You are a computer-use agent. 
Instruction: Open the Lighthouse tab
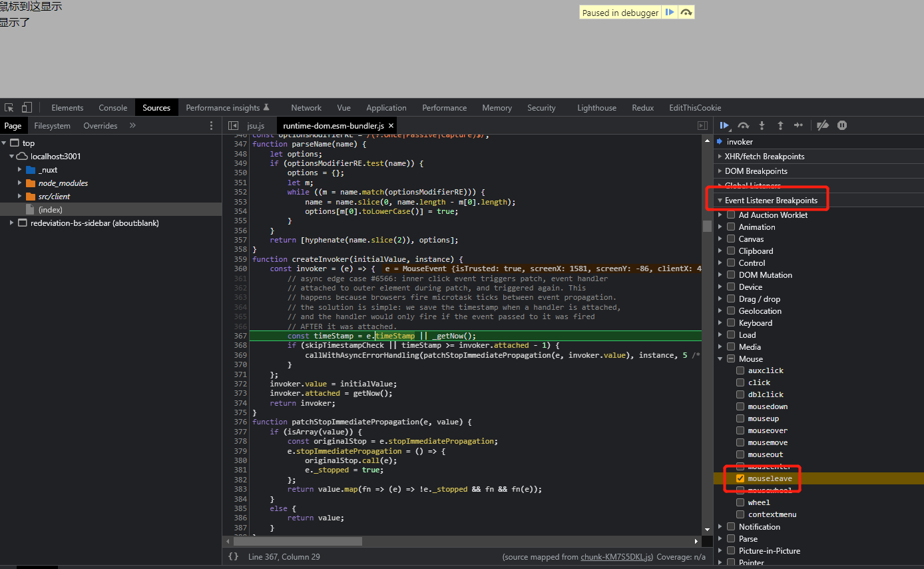tap(596, 107)
